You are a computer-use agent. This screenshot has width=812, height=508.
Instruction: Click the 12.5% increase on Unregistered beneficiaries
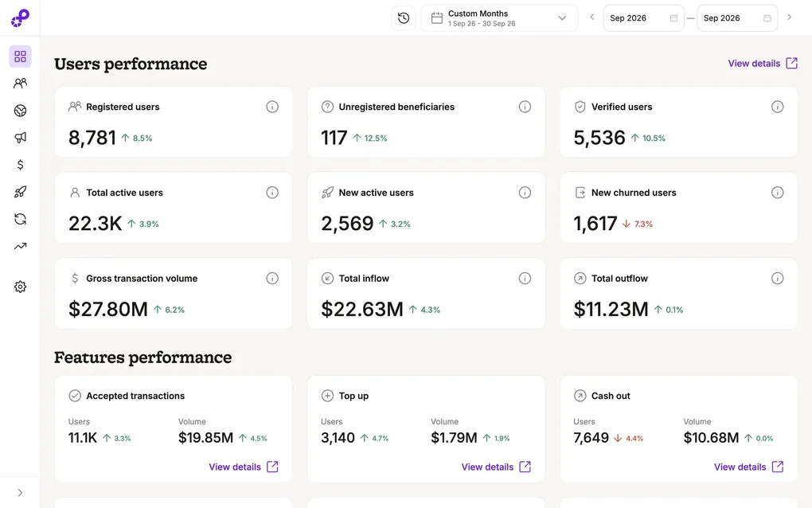tap(370, 139)
